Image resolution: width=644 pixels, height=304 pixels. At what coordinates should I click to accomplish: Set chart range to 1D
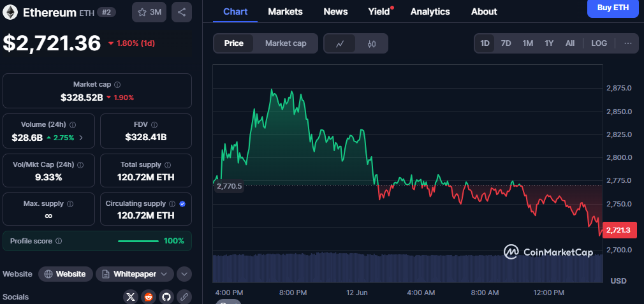pos(485,43)
